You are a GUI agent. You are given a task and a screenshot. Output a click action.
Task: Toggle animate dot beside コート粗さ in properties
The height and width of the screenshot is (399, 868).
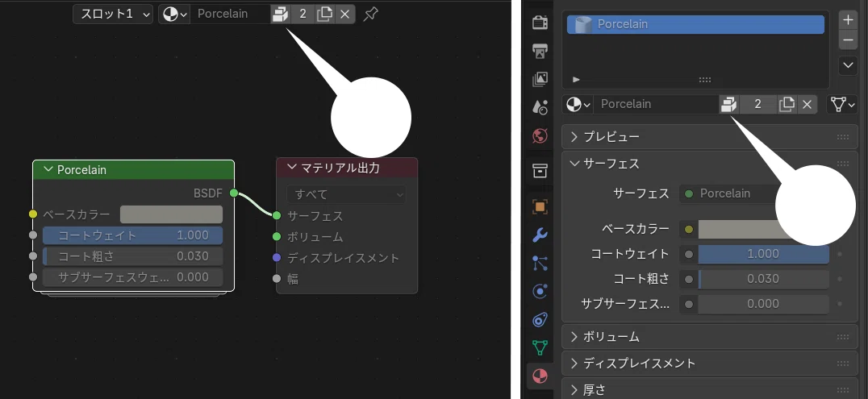click(841, 279)
